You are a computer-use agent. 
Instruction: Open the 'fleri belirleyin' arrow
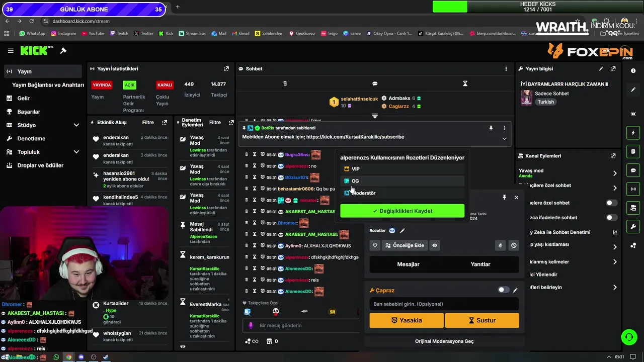click(x=615, y=288)
